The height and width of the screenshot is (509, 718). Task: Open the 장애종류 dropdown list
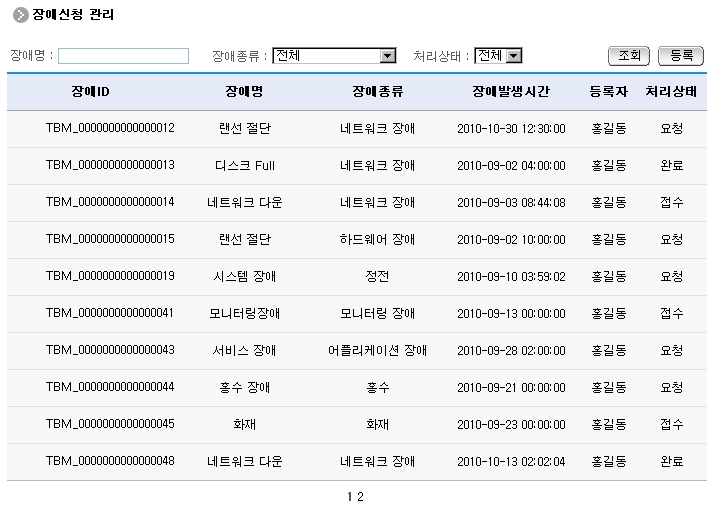point(388,56)
